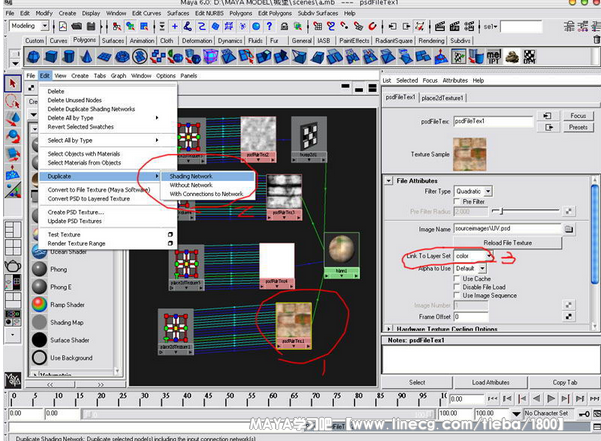Screen dimensions: 601x441
Task: Enable Disable File Load checkbox
Action: (457, 287)
